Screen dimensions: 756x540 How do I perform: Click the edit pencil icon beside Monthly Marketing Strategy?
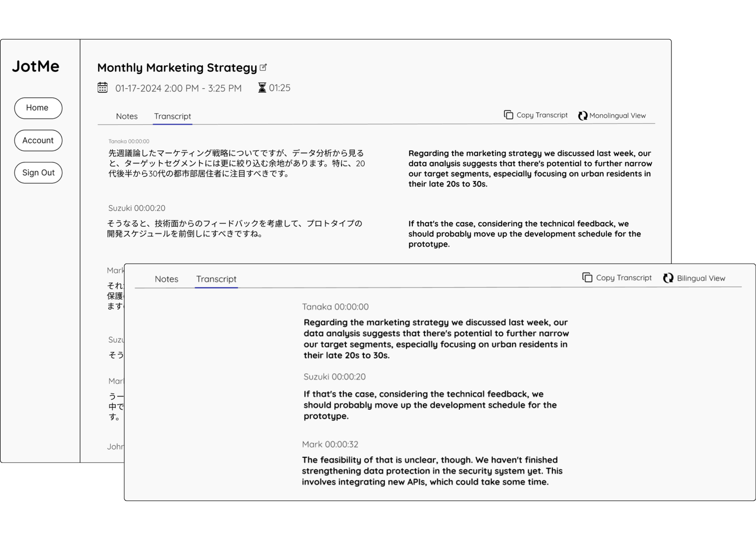(x=263, y=67)
